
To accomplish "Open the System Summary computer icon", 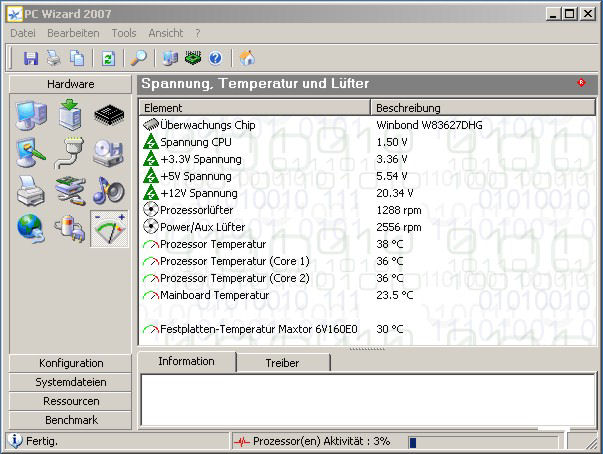I will pyautogui.click(x=32, y=115).
